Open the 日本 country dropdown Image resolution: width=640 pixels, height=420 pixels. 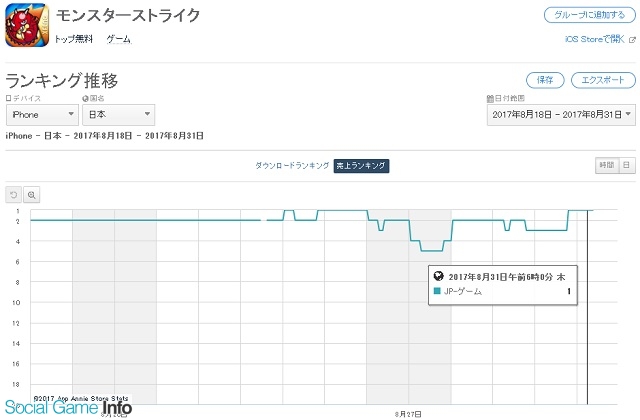point(118,115)
